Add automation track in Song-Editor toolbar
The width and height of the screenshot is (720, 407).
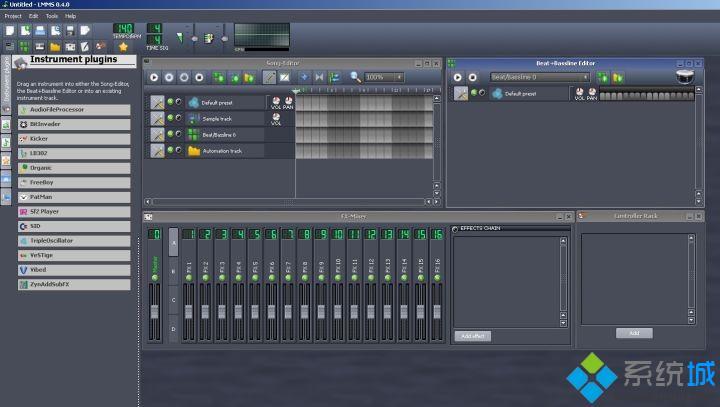tap(249, 77)
